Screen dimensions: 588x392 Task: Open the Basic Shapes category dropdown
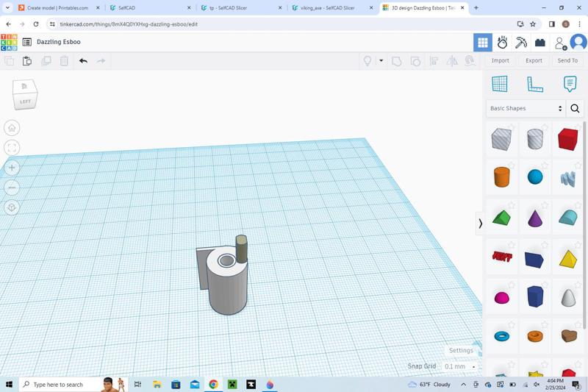coord(526,108)
